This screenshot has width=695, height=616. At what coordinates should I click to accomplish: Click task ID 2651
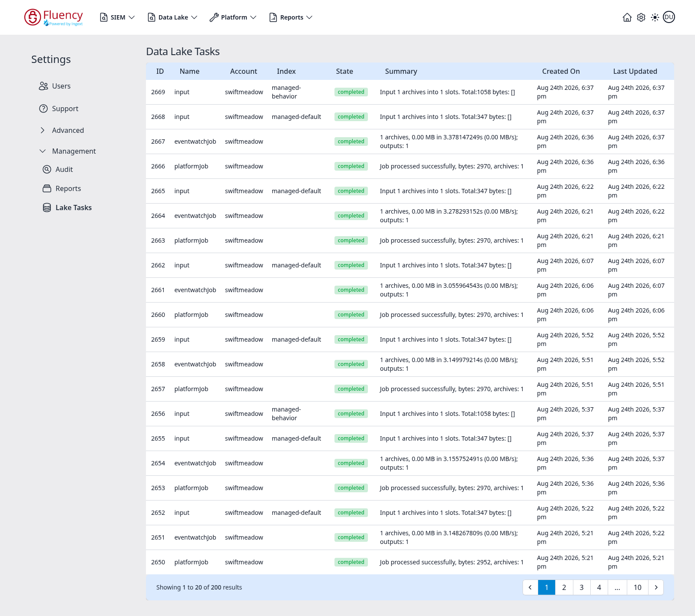point(158,537)
